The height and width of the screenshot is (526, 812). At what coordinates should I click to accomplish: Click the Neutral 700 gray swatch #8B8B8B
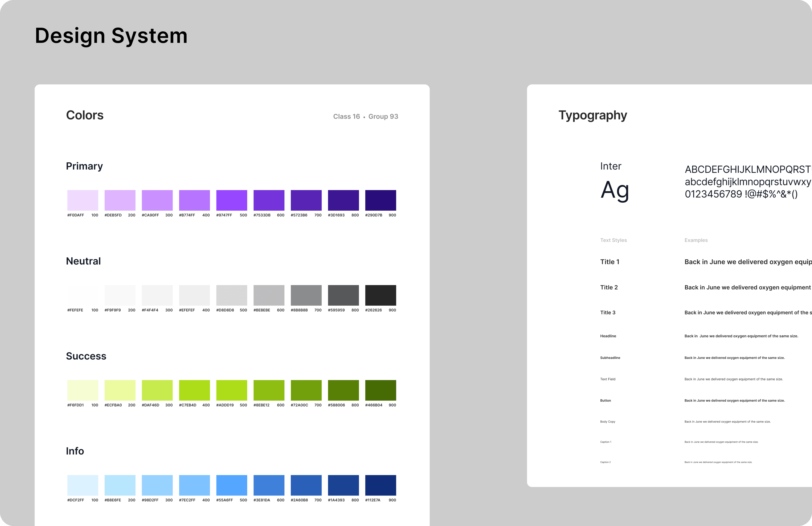coord(306,295)
